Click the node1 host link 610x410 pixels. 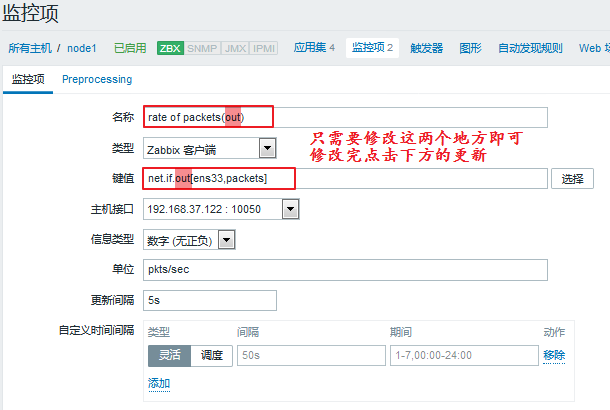pyautogui.click(x=82, y=48)
